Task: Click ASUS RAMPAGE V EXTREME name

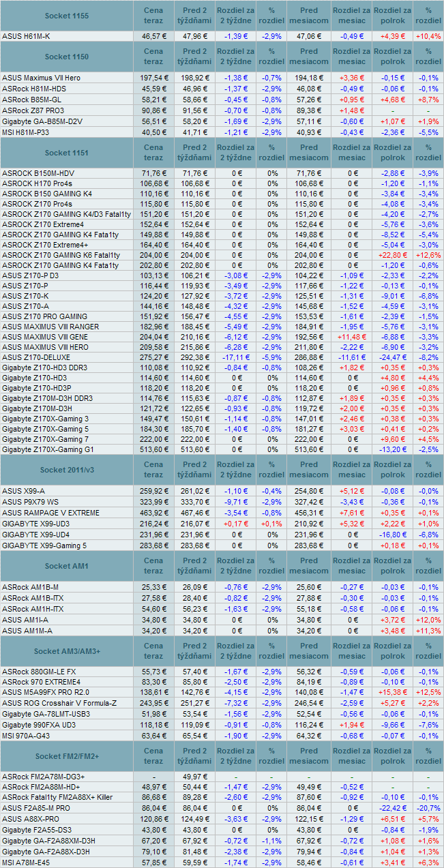Action: pyautogui.click(x=50, y=512)
